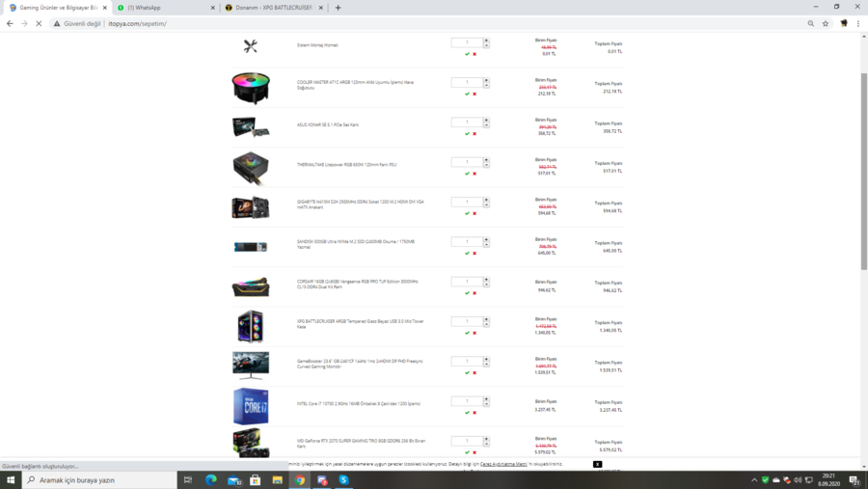868x489 pixels.
Task: Remove Gigabyte H410M motherboard from cart
Action: [x=475, y=214]
